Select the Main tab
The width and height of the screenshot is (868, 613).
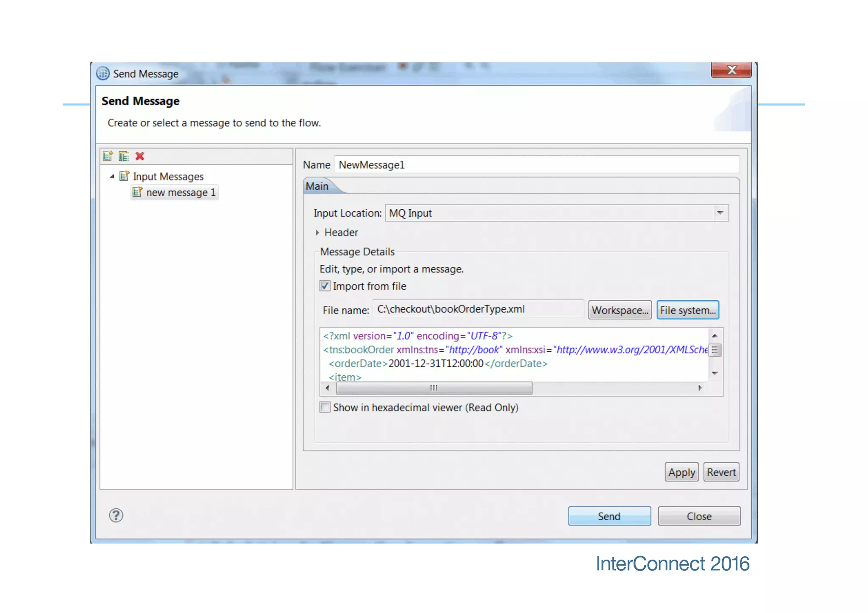point(317,186)
